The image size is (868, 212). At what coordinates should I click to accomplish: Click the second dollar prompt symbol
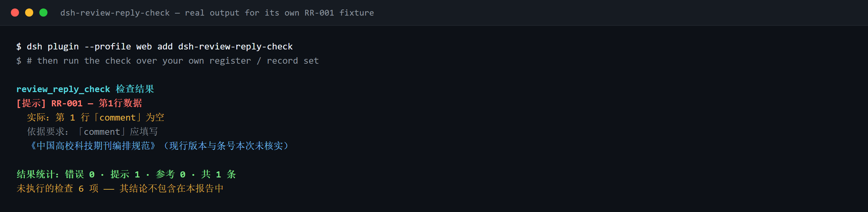(19, 61)
